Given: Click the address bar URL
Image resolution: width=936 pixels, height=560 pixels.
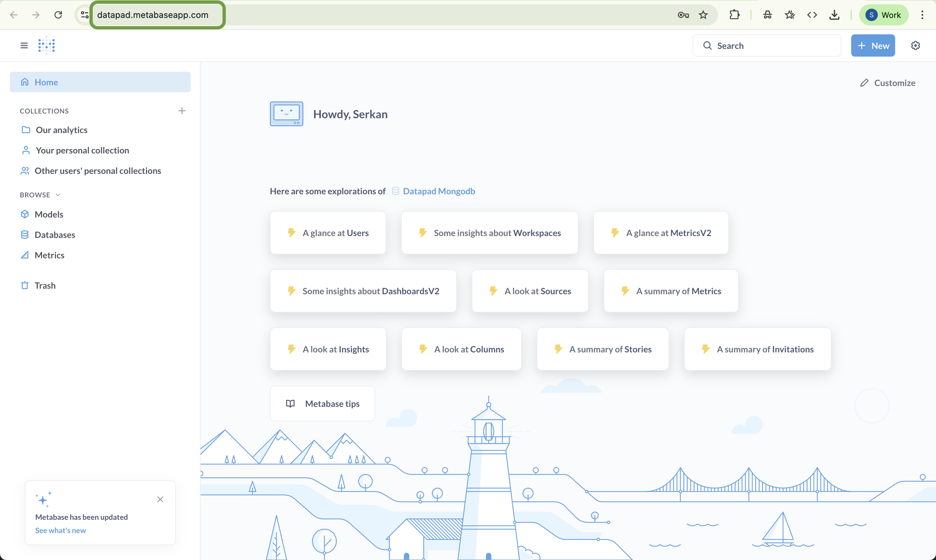Looking at the screenshot, I should point(153,15).
